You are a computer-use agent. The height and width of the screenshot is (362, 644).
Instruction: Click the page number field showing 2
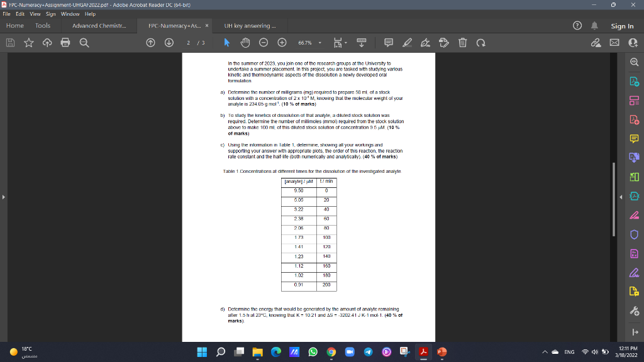point(188,43)
